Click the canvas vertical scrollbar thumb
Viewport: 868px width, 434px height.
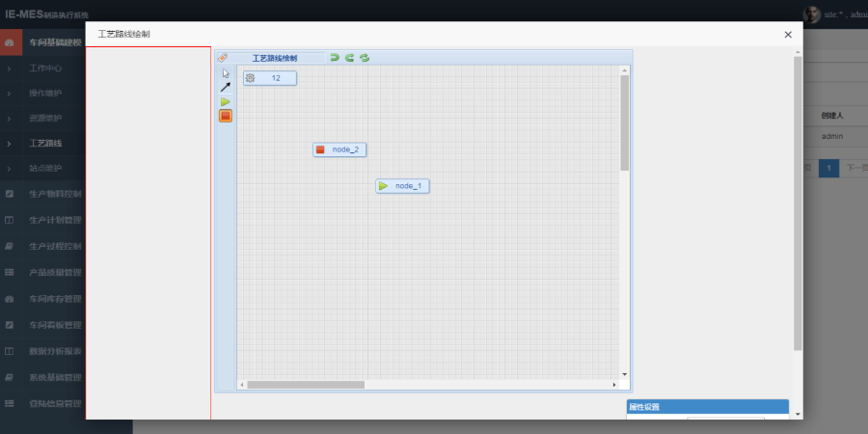(x=624, y=122)
